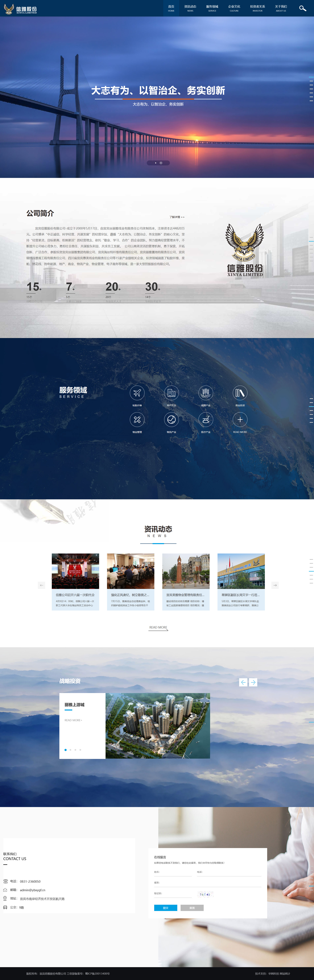Select the second hero banner slide dot

161,163
